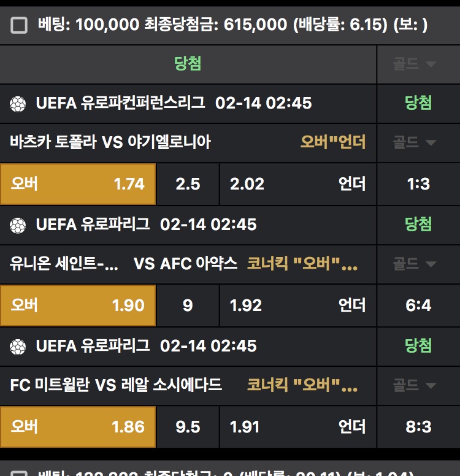
Task: Click the 9.5 line value
Action: [188, 426]
